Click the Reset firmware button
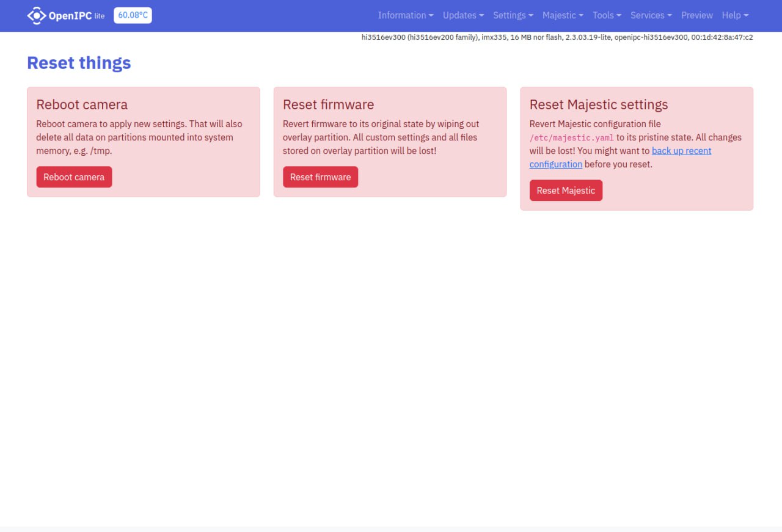The height and width of the screenshot is (532, 782). (x=320, y=177)
